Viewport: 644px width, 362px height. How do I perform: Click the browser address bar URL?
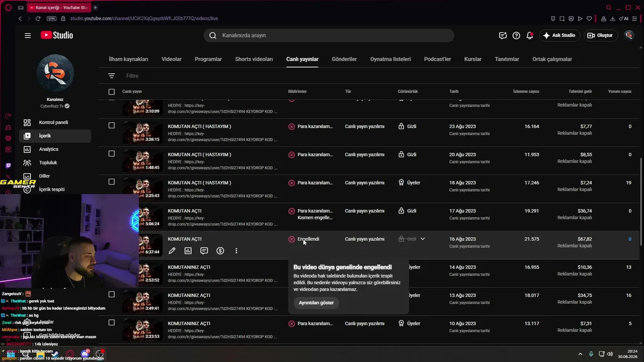[x=144, y=19]
